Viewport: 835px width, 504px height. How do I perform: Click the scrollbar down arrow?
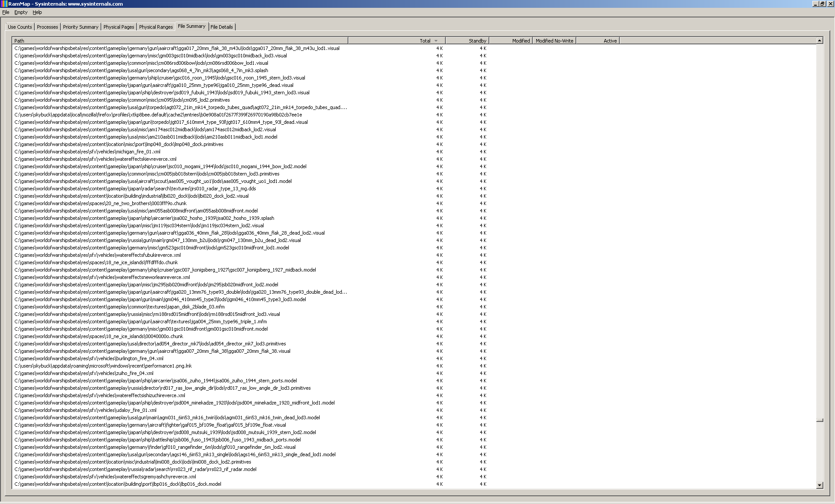coord(819,485)
